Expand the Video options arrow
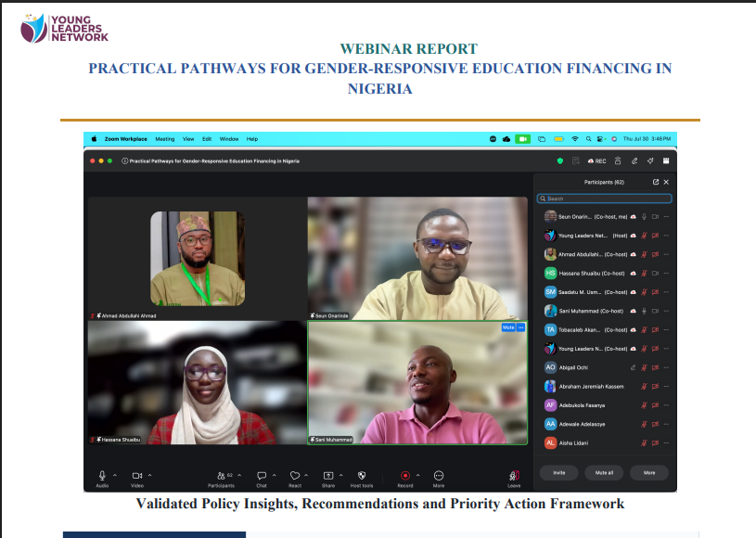756x538 pixels. (x=150, y=475)
